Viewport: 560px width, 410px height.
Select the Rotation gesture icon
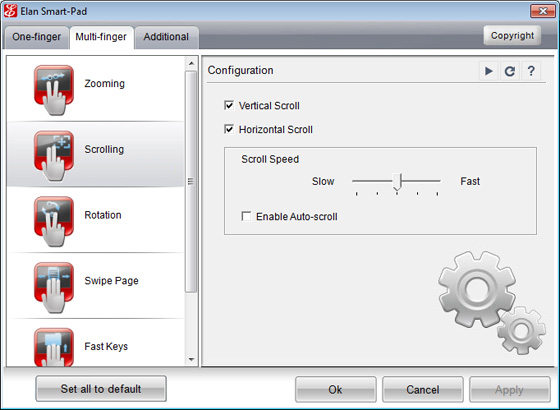[x=54, y=221]
